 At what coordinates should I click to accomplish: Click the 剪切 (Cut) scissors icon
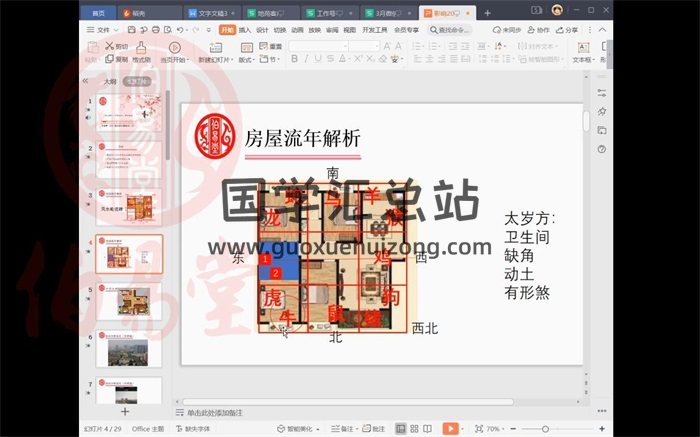108,47
